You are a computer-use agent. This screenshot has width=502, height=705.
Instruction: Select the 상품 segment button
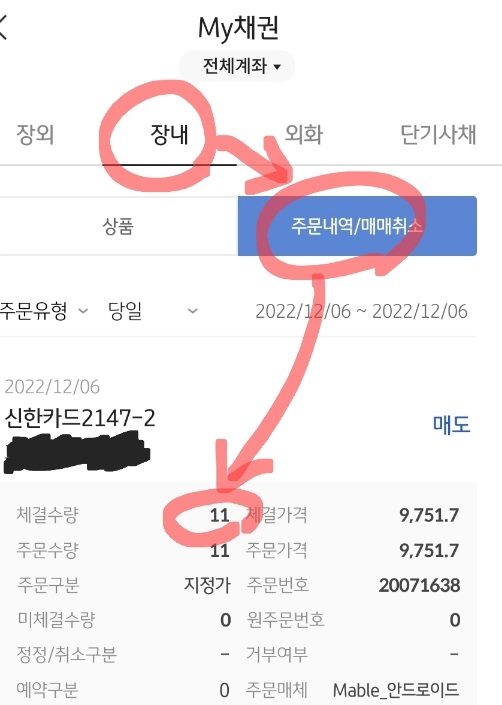tap(118, 226)
